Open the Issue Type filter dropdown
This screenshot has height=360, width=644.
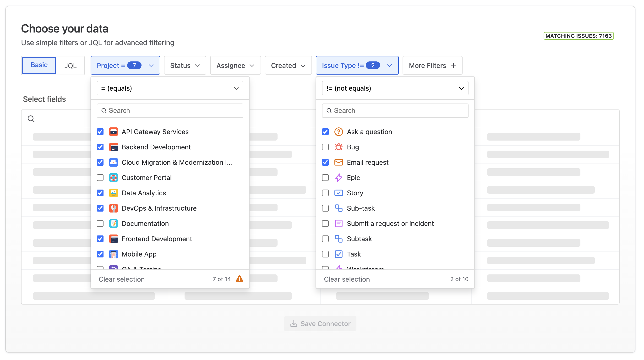[357, 65]
